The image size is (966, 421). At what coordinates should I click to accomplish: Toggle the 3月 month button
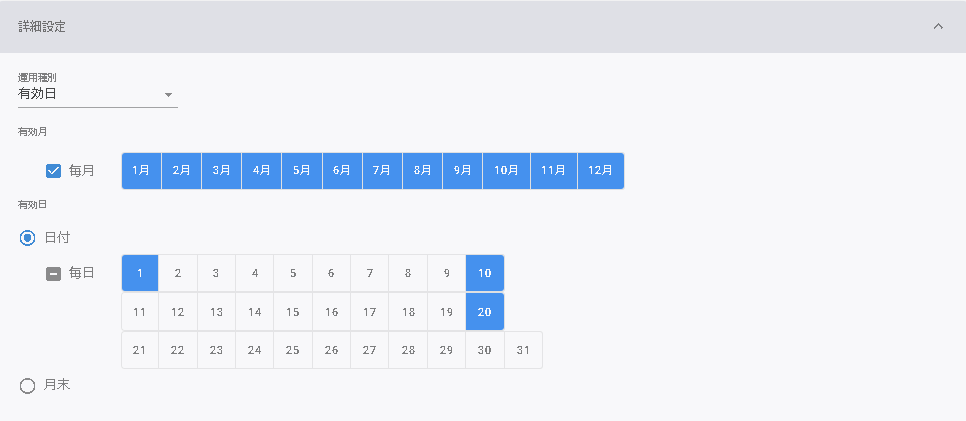(x=221, y=171)
